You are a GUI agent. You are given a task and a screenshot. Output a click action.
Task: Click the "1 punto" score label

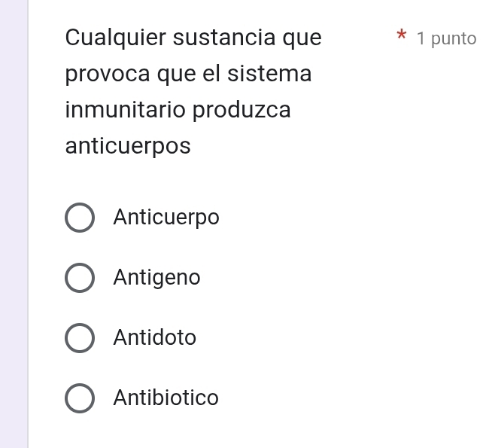tap(446, 38)
